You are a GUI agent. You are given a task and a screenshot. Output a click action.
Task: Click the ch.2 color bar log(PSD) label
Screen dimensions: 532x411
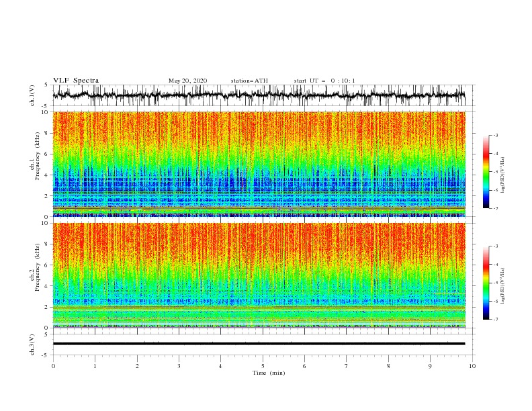(502, 285)
